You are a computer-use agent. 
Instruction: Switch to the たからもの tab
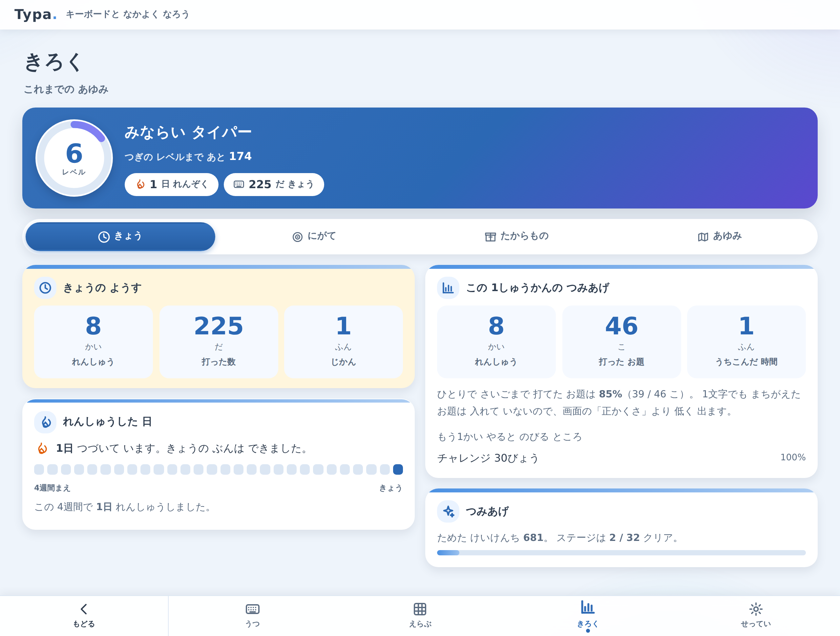pyautogui.click(x=517, y=236)
